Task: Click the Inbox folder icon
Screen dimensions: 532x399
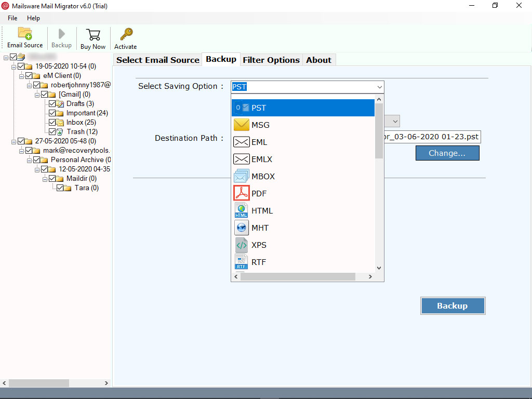Action: coord(60,123)
